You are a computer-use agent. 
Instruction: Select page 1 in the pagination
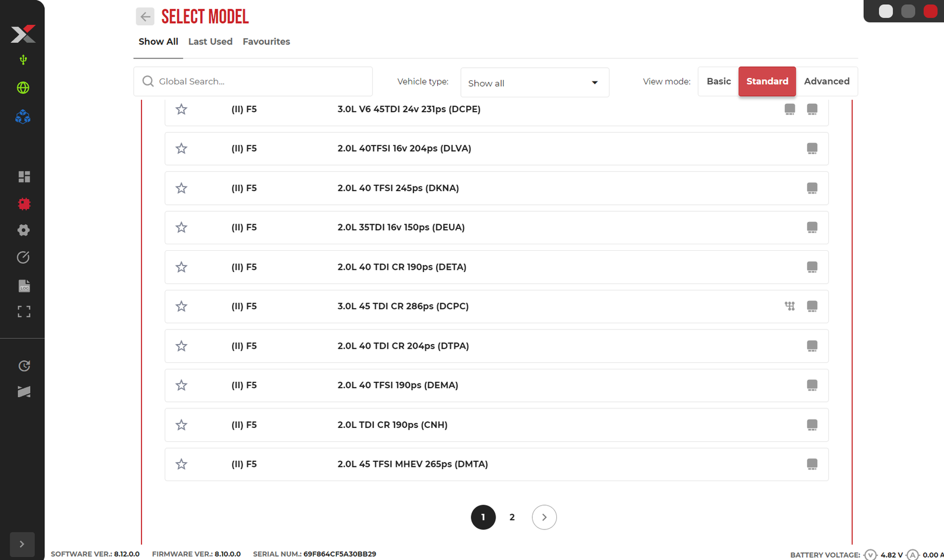click(483, 518)
